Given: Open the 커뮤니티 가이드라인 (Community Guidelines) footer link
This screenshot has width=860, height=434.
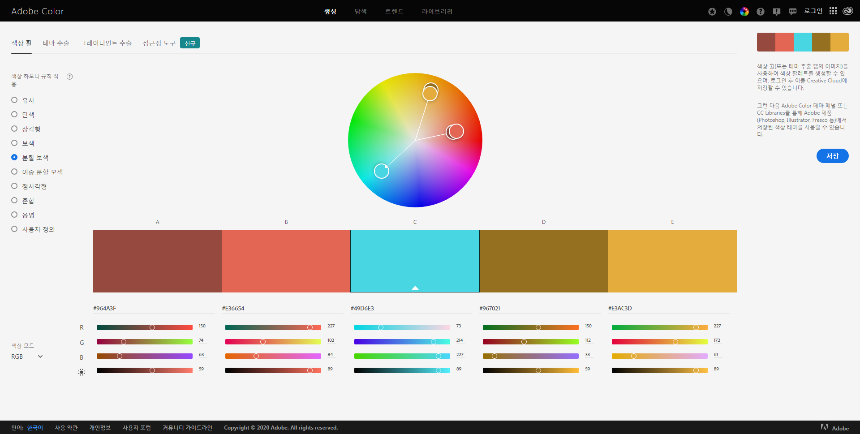Looking at the screenshot, I should [187, 427].
